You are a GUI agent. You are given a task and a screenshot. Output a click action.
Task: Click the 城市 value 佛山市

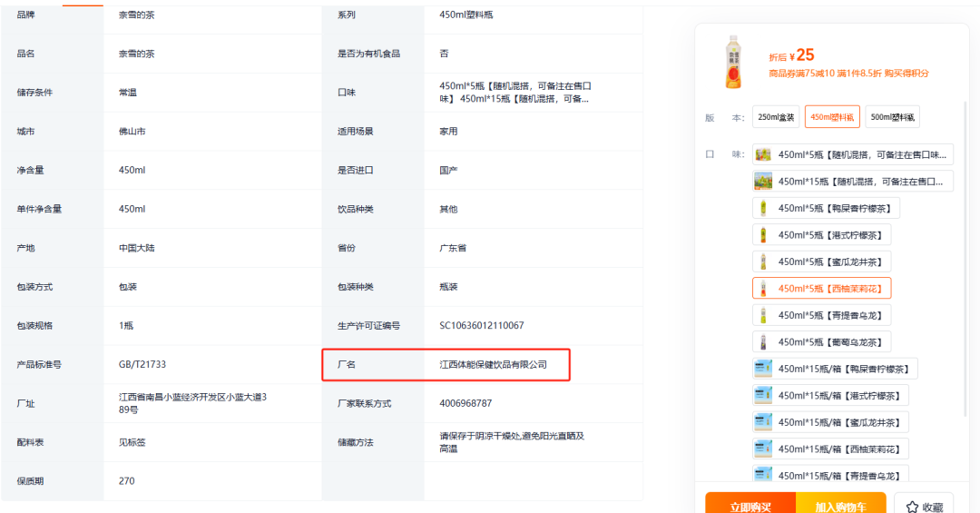click(132, 132)
